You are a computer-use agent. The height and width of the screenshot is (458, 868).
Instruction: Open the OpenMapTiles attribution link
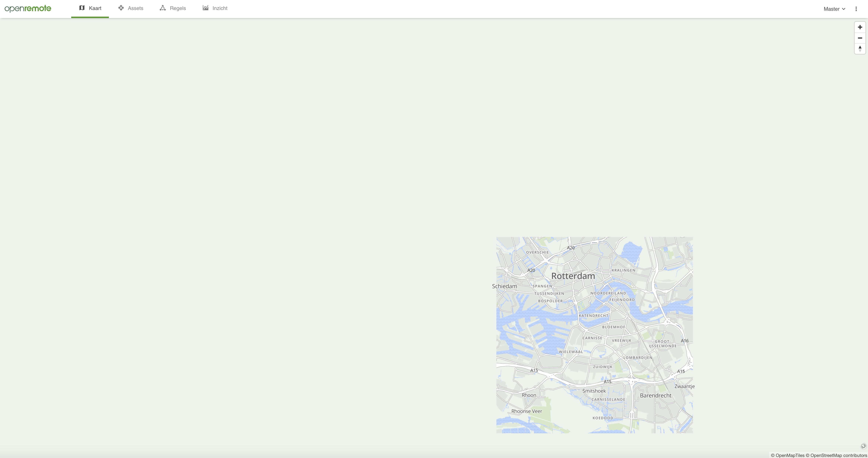click(x=788, y=455)
